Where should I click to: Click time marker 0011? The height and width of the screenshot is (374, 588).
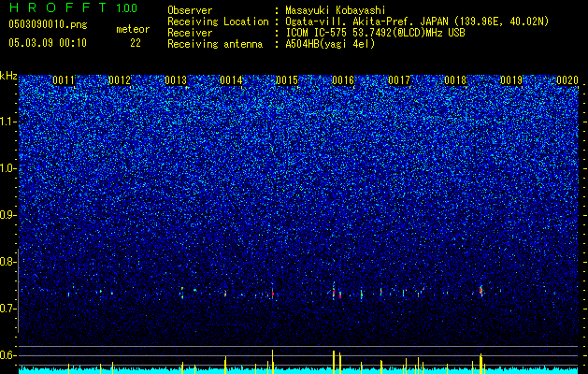click(64, 80)
